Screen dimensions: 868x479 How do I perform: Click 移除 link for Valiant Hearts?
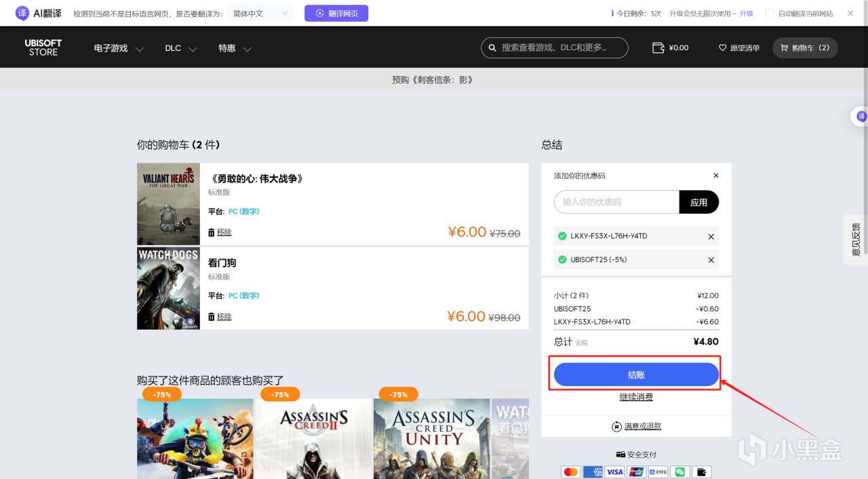[224, 232]
